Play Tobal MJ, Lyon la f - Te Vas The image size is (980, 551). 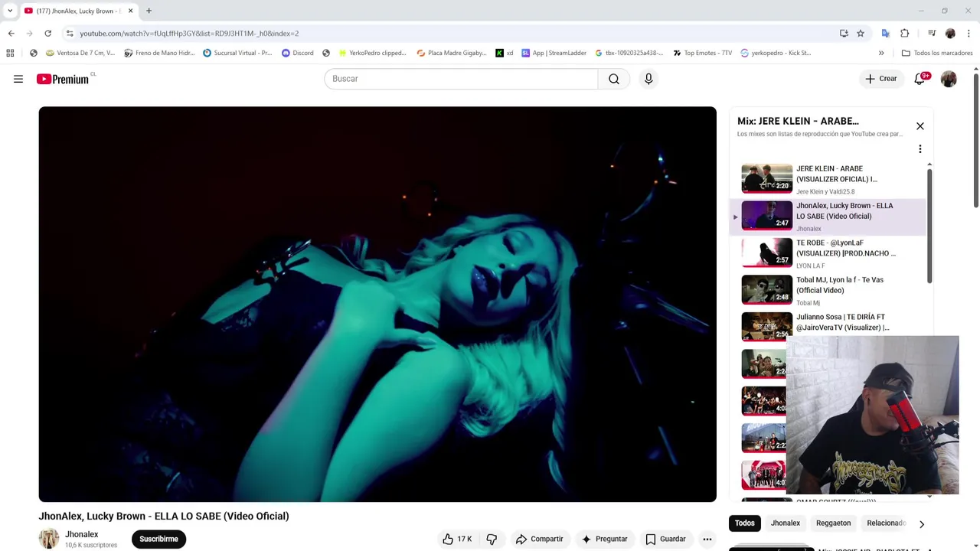pyautogui.click(x=829, y=290)
